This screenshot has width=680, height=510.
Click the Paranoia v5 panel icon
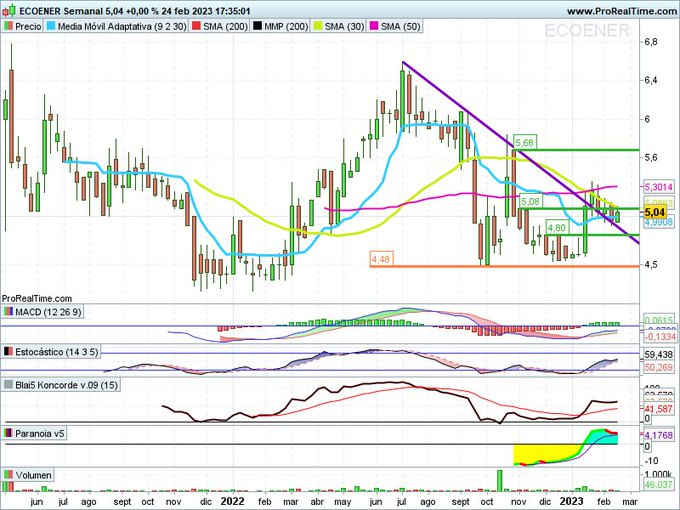(8, 433)
